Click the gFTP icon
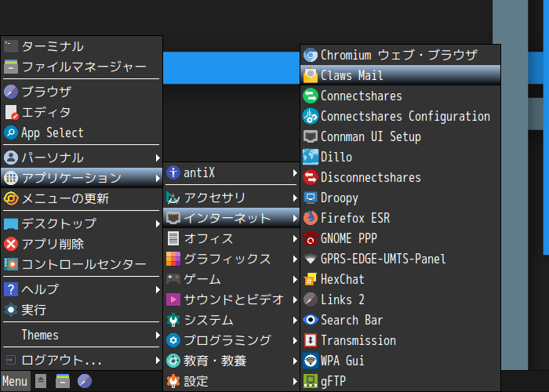The height and width of the screenshot is (392, 549). click(311, 381)
